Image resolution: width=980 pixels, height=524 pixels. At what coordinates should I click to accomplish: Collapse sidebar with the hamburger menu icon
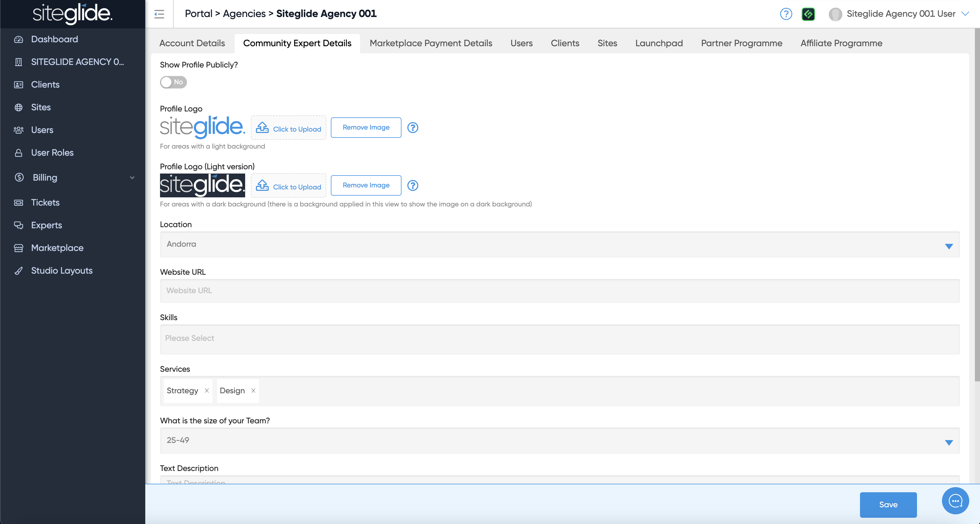click(x=159, y=14)
